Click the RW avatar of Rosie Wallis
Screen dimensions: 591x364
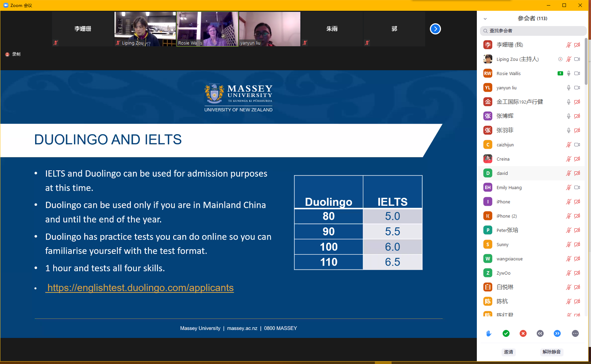click(x=488, y=73)
